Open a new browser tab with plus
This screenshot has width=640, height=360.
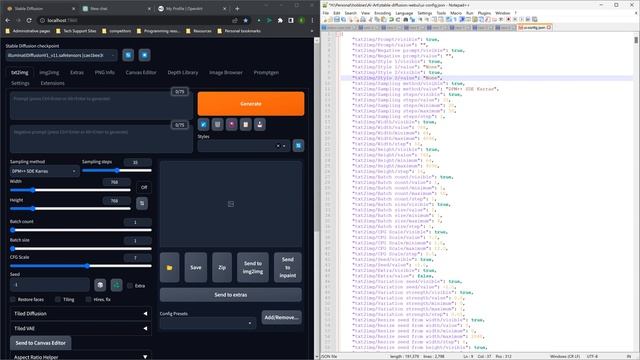(237, 8)
